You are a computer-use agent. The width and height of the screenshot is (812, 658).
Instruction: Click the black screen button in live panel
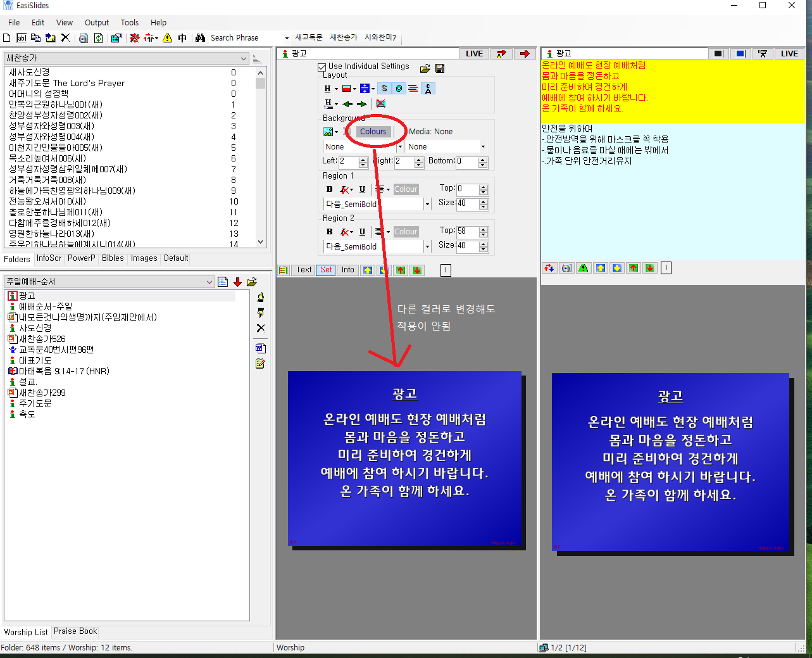(x=718, y=54)
